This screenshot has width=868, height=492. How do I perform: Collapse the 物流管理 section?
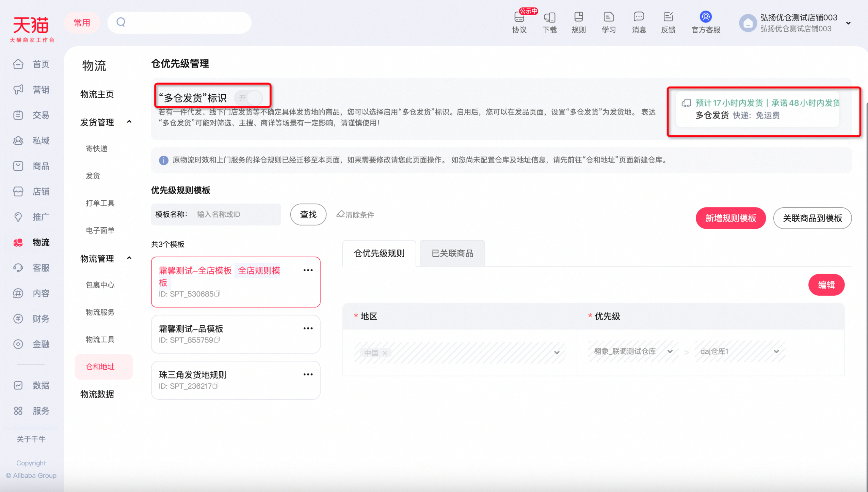(129, 258)
